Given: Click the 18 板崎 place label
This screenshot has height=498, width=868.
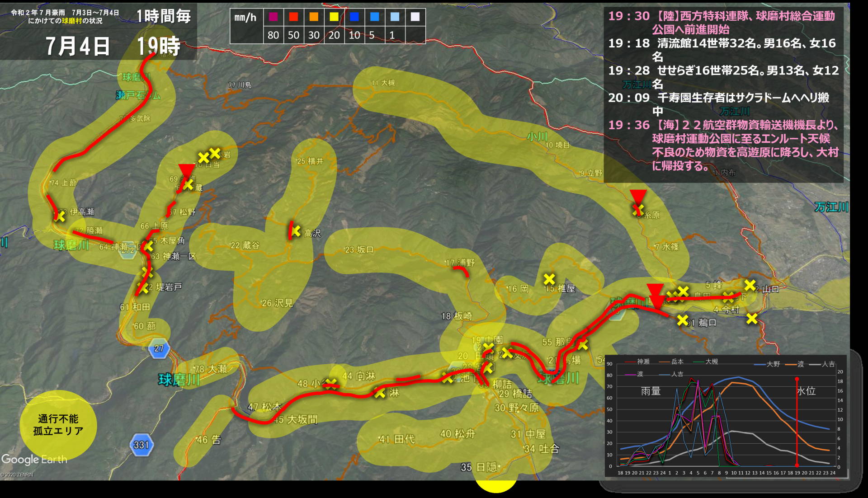Looking at the screenshot, I should [x=457, y=316].
